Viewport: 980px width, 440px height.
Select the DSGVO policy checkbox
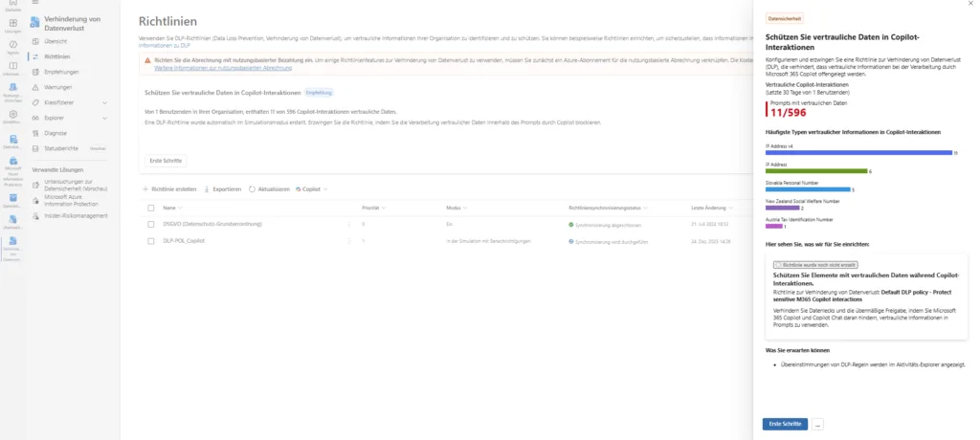coord(150,224)
